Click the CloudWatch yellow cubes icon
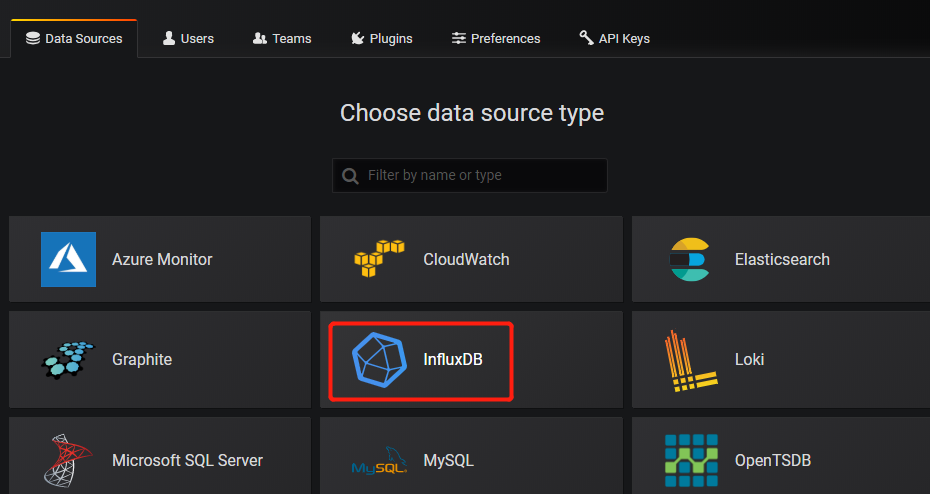Screen dimensions: 930x494 coord(380,259)
